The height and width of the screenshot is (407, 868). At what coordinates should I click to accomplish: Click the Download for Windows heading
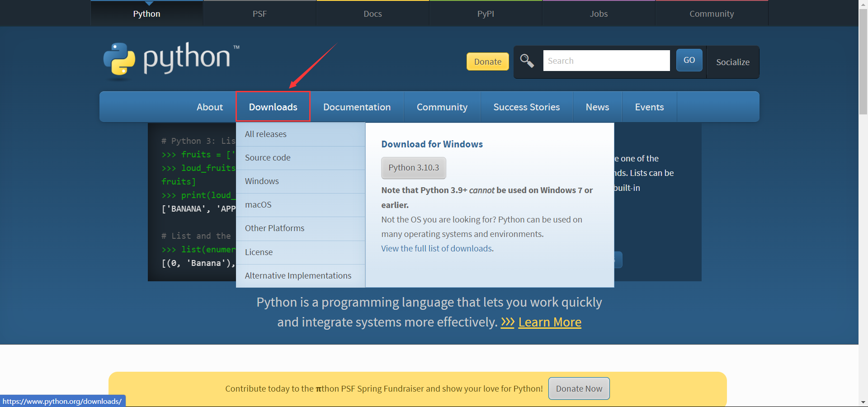click(x=432, y=144)
